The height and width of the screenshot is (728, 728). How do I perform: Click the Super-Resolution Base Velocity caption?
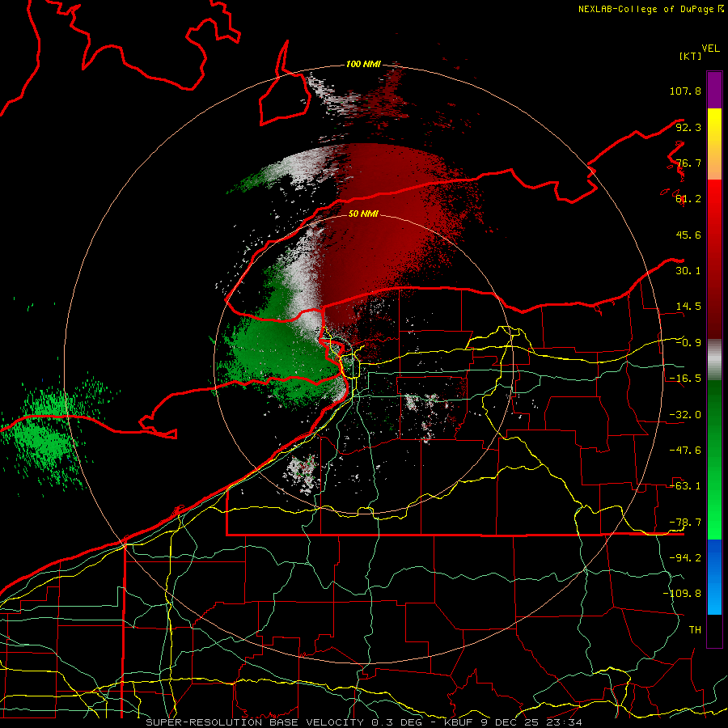pyautogui.click(x=363, y=722)
